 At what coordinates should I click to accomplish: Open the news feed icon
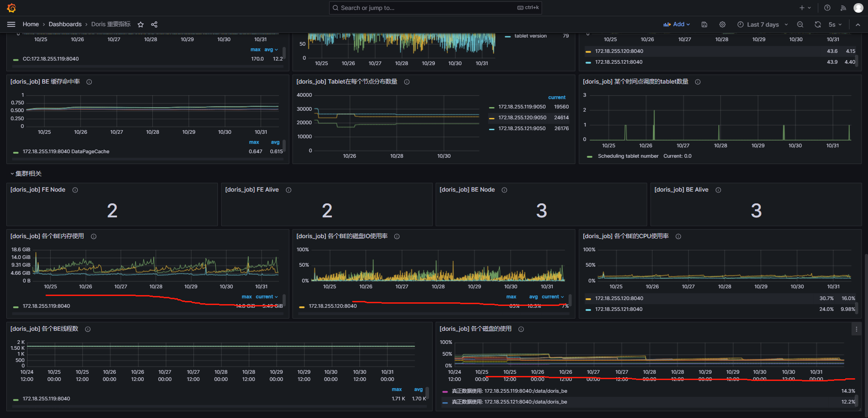pyautogui.click(x=843, y=8)
